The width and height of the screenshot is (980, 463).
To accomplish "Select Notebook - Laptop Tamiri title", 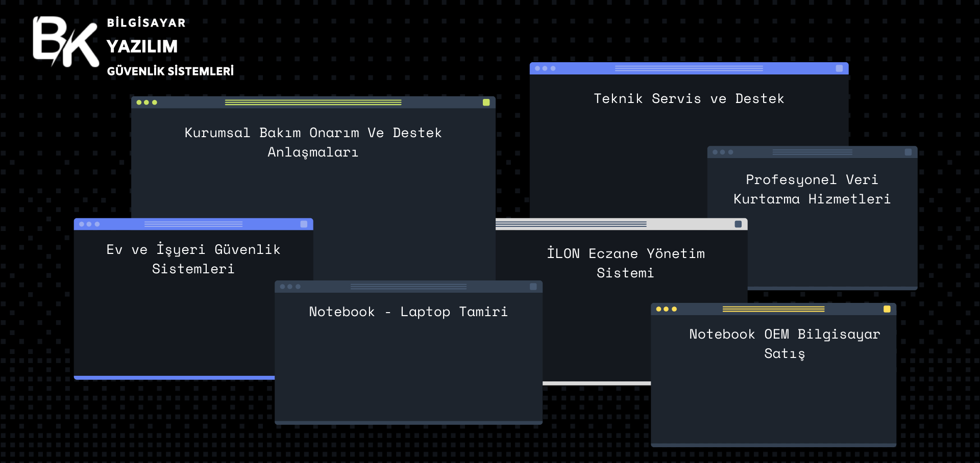I will tap(408, 312).
